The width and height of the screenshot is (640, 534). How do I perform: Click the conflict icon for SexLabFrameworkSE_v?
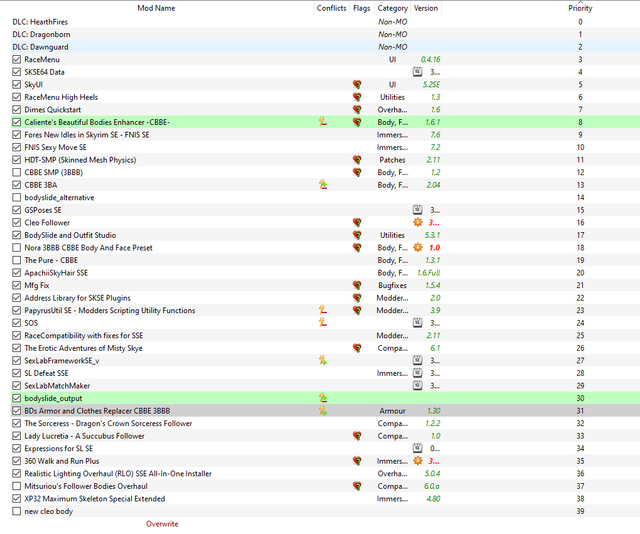click(323, 360)
